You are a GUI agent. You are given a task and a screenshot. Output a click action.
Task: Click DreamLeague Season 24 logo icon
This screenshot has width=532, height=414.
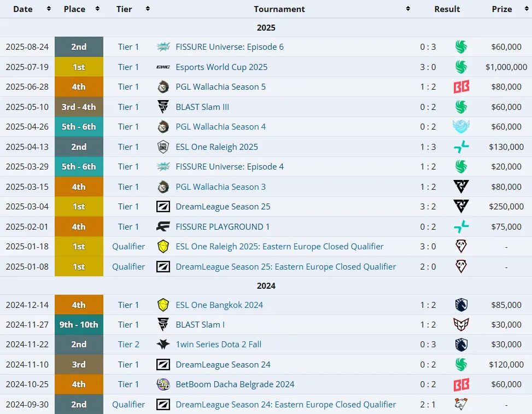[163, 364]
